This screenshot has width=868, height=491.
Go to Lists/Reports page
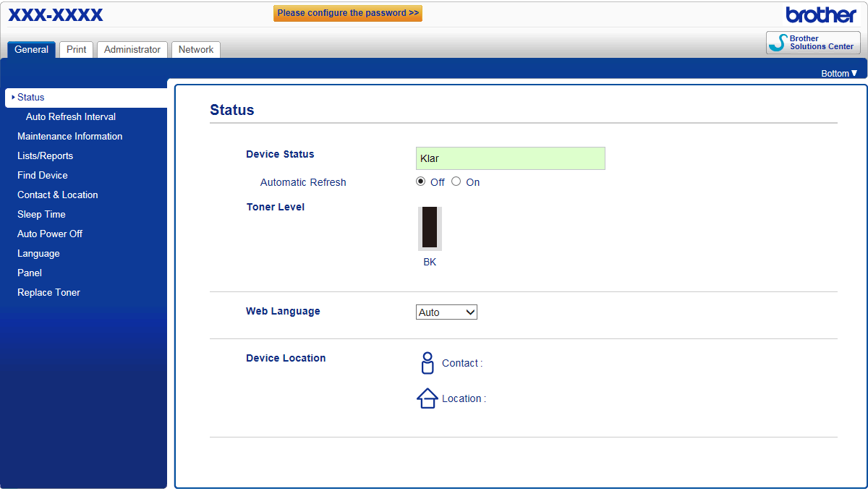point(45,155)
